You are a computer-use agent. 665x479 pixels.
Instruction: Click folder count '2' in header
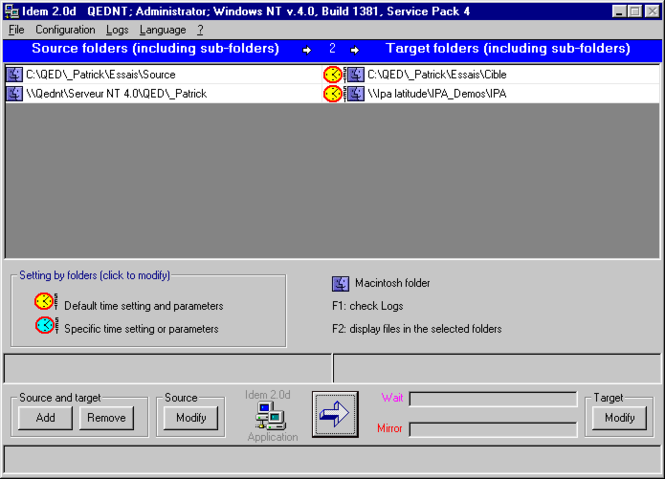332,48
